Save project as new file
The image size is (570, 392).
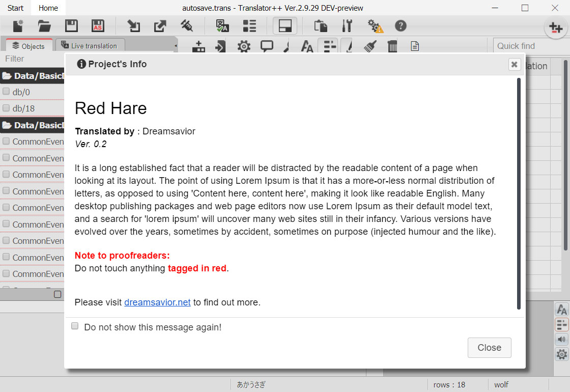click(x=98, y=25)
